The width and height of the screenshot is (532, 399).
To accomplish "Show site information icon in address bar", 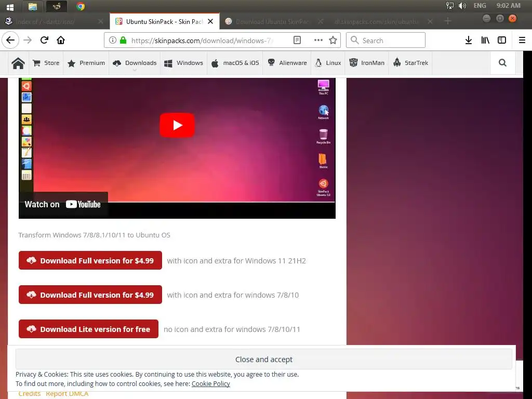I will [x=113, y=41].
